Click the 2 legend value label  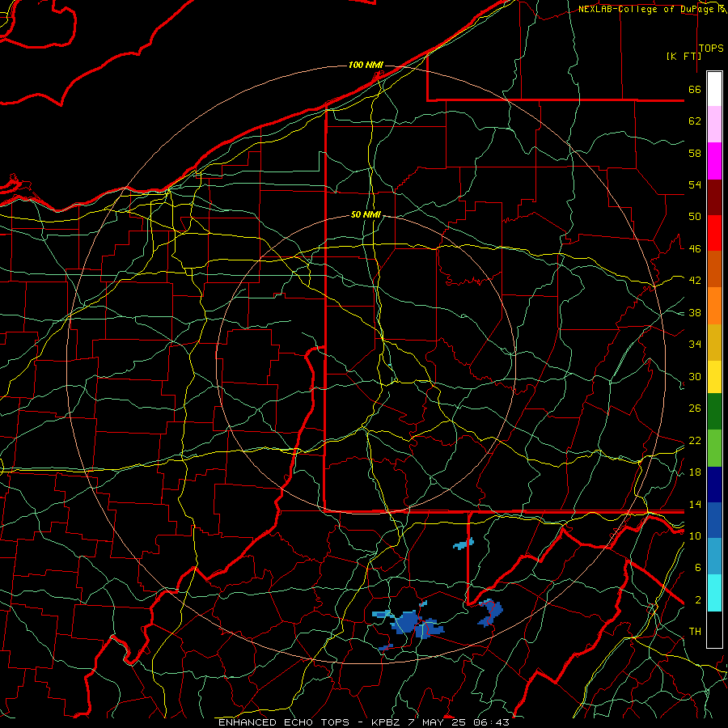(698, 599)
